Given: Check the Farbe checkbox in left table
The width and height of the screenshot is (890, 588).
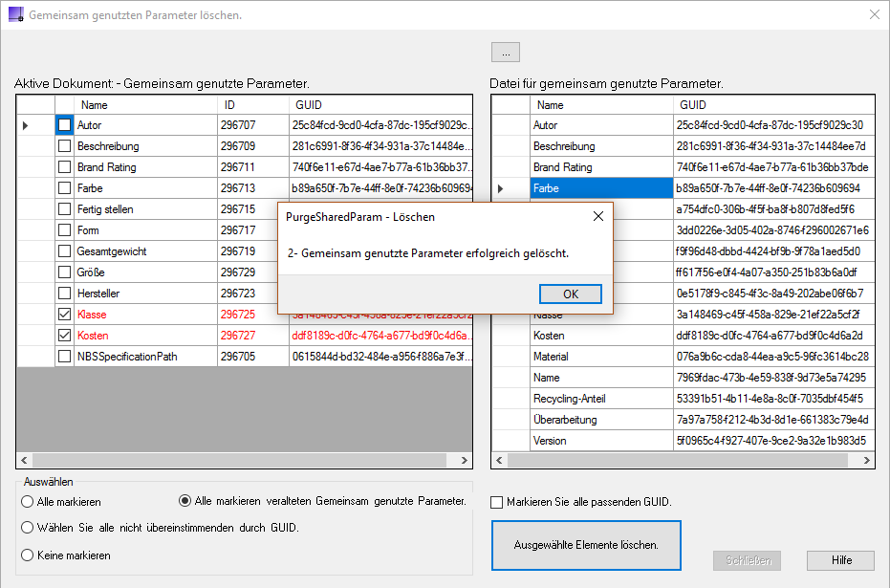Looking at the screenshot, I should pyautogui.click(x=65, y=187).
